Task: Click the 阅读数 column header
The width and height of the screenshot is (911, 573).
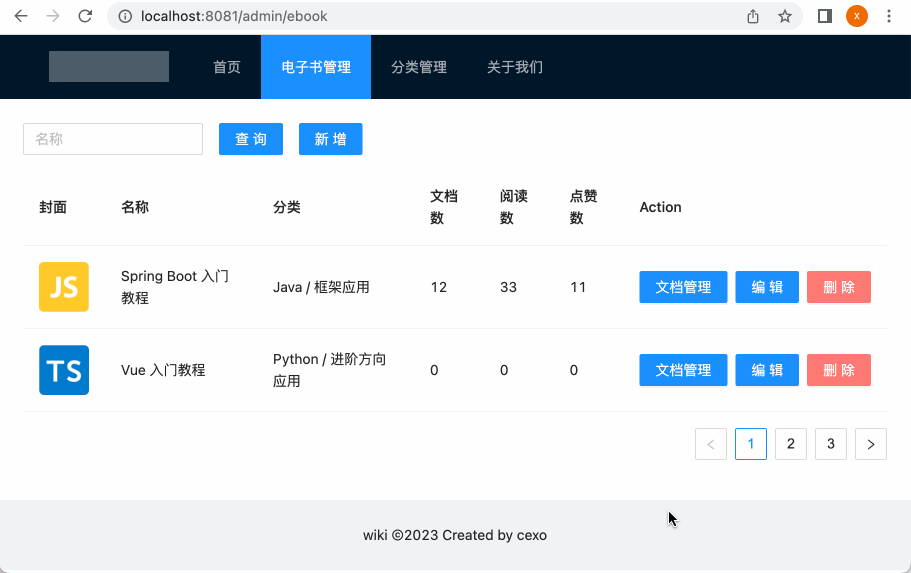Action: click(514, 207)
